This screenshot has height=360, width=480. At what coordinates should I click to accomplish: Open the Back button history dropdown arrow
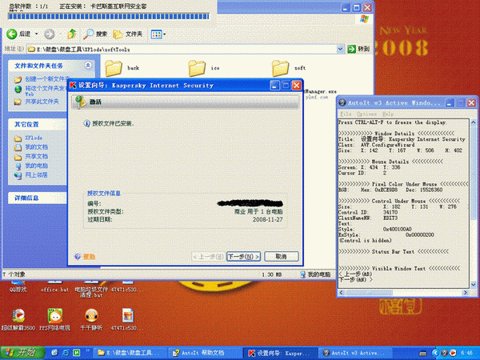pyautogui.click(x=36, y=34)
